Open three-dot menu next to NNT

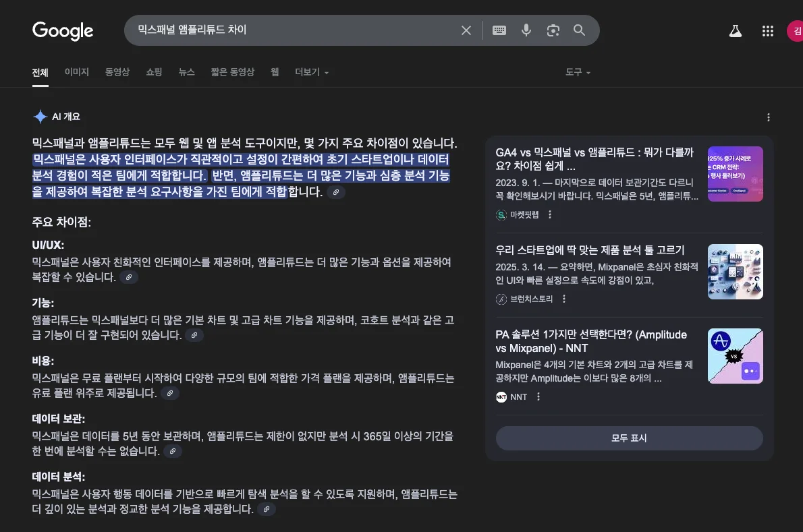coord(538,397)
